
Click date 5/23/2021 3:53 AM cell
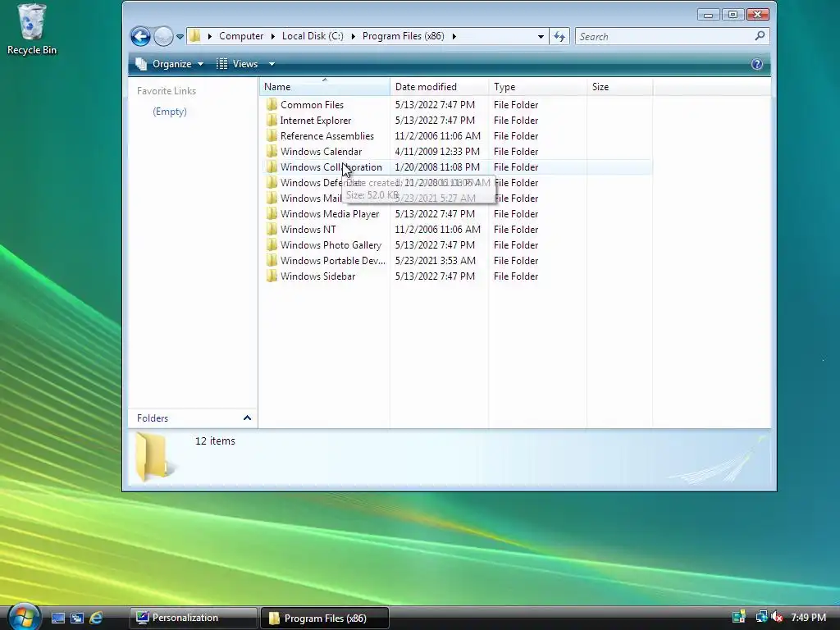[x=435, y=260]
